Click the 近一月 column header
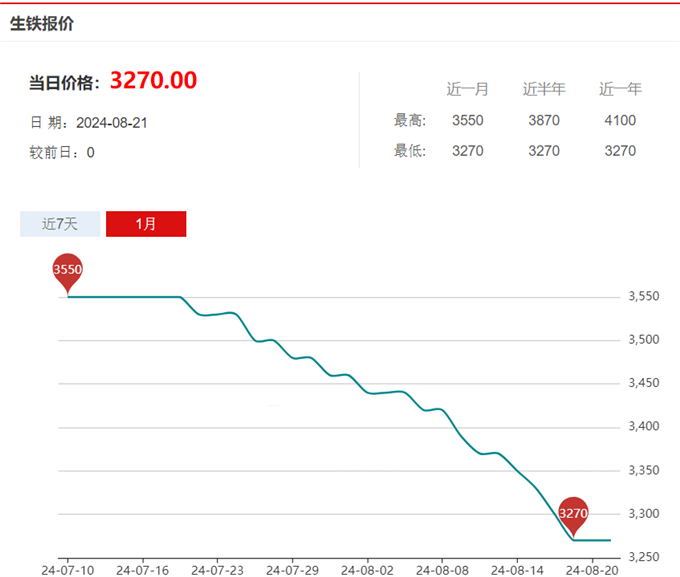The width and height of the screenshot is (680, 577). click(467, 89)
